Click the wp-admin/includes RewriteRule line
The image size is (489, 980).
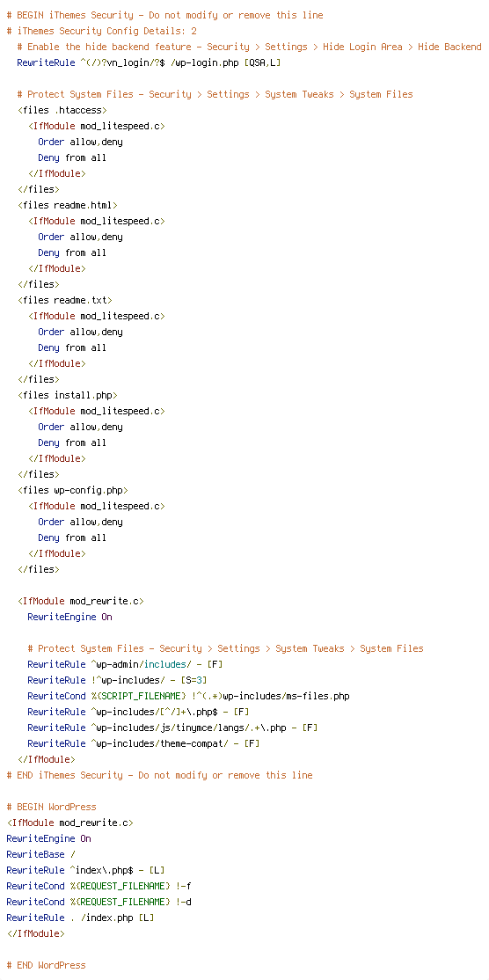[x=125, y=664]
